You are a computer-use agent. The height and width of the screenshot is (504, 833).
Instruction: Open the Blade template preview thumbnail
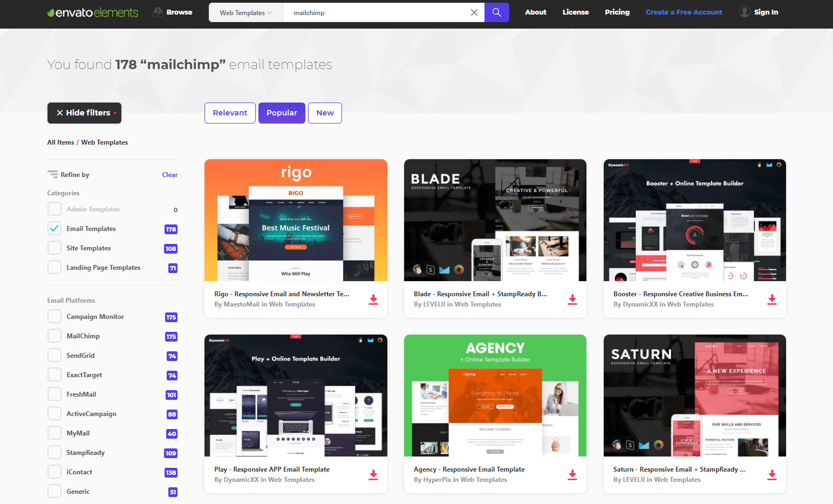point(495,220)
